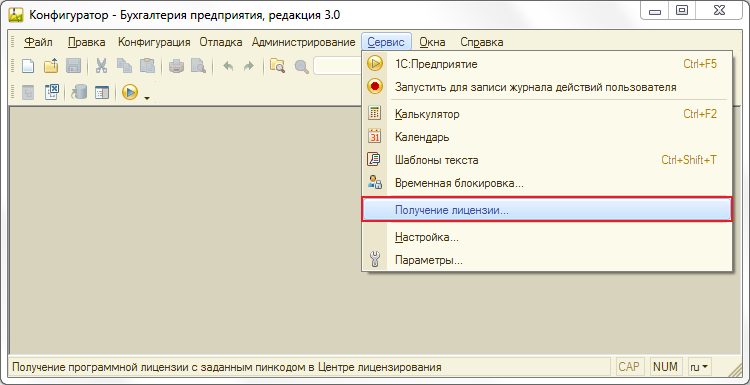The image size is (750, 385).
Task: Close configuration icon with X
Action: click(x=51, y=92)
